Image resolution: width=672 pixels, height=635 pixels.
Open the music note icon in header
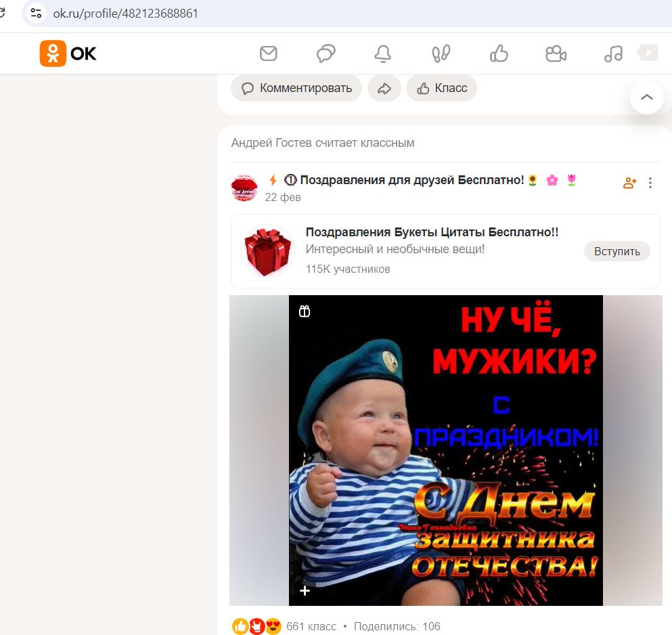(x=613, y=53)
